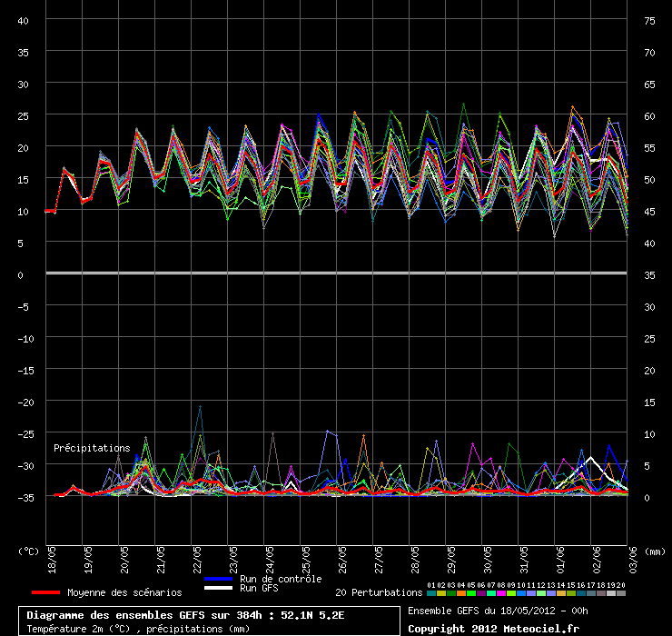Click the 03/06 date label on axis
Screen dimensions: 672x636
click(x=633, y=560)
